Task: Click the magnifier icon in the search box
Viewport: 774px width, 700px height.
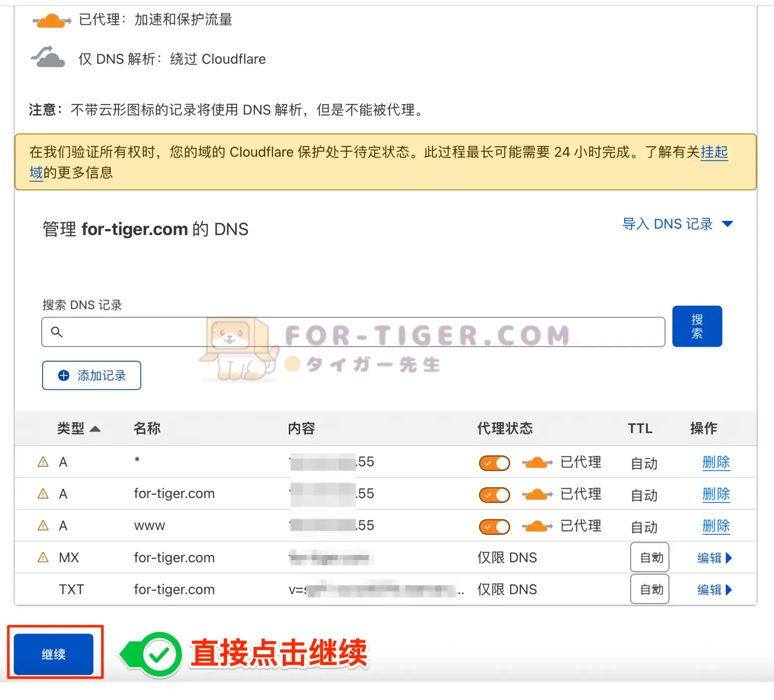Action: click(57, 332)
